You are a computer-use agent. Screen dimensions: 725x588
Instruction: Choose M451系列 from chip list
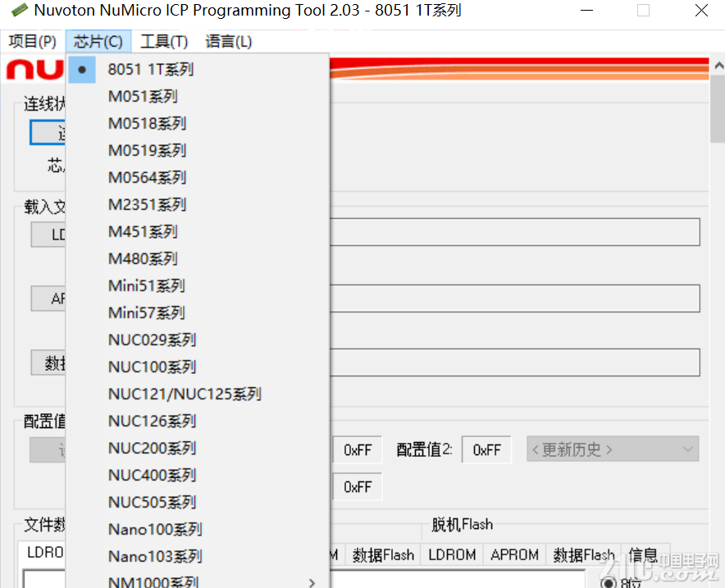click(x=198, y=231)
